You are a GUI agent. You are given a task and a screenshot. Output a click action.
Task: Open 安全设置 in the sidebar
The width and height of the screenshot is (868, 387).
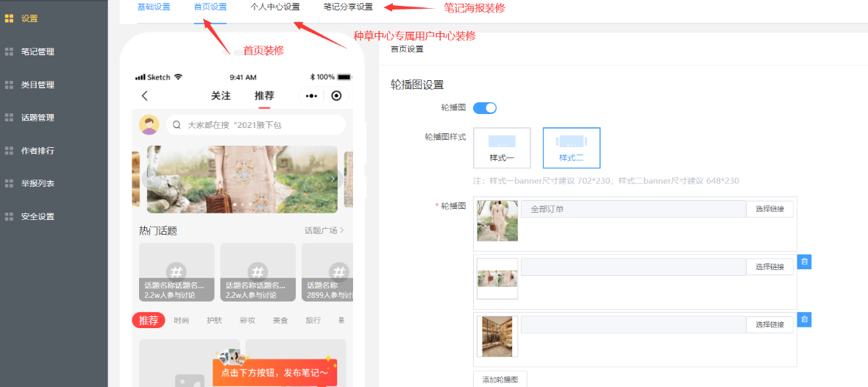38,216
